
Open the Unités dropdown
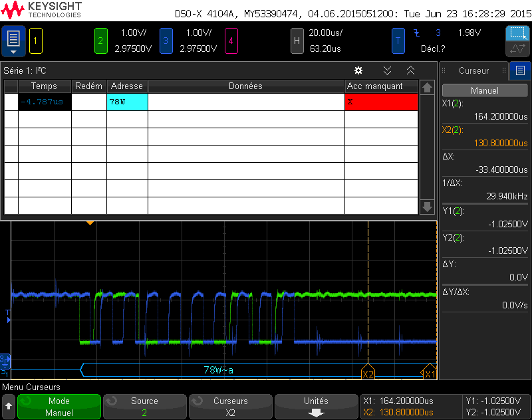tap(316, 407)
